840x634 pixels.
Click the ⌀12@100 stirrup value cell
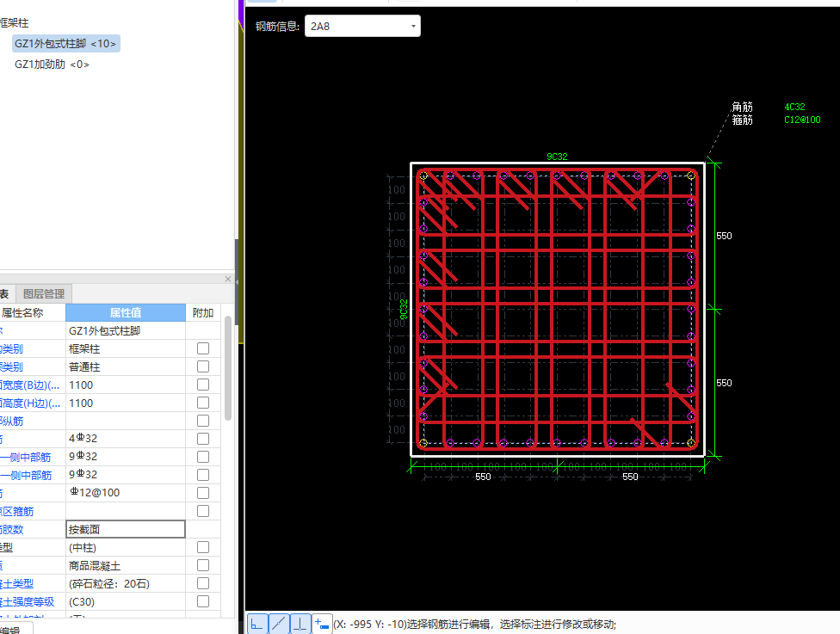[x=126, y=493]
